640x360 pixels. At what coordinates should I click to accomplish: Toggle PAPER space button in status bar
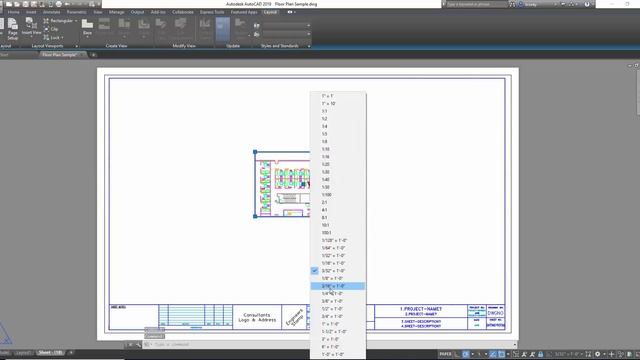(445, 354)
